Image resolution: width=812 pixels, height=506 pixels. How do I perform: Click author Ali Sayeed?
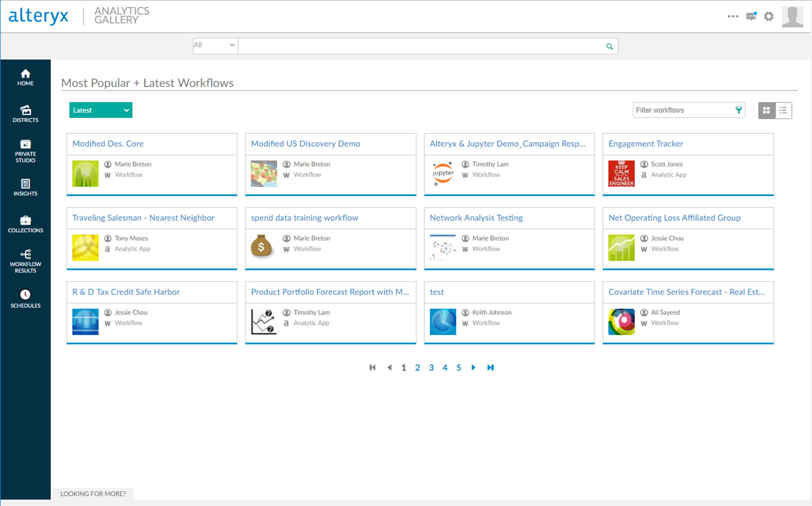point(665,312)
